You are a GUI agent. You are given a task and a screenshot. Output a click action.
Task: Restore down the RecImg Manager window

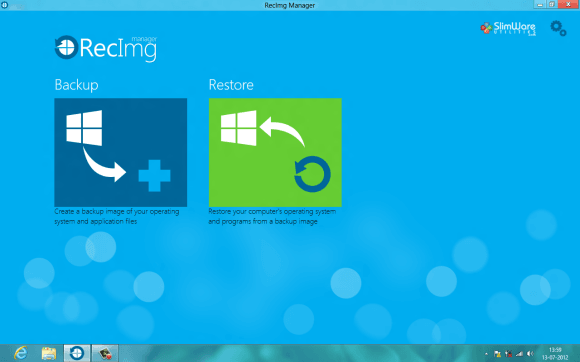point(552,4)
